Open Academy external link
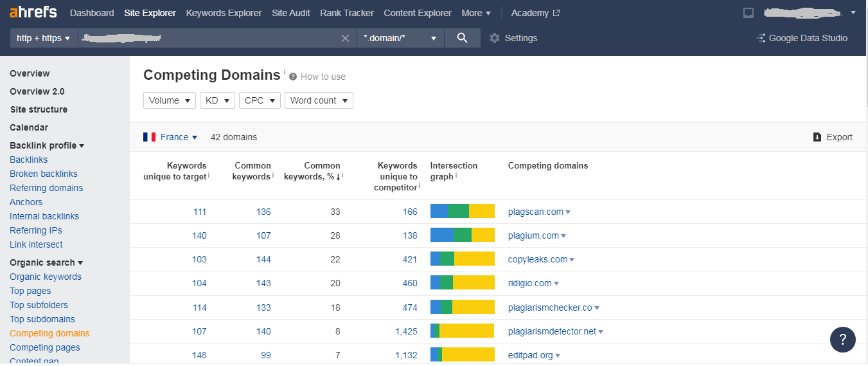The width and height of the screenshot is (868, 366). pos(535,13)
